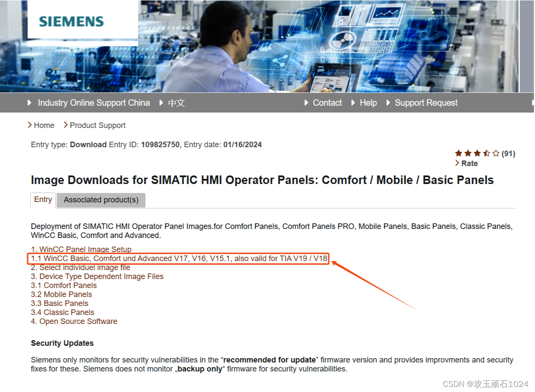
Task: Open Support Request in navigation bar
Action: [426, 103]
